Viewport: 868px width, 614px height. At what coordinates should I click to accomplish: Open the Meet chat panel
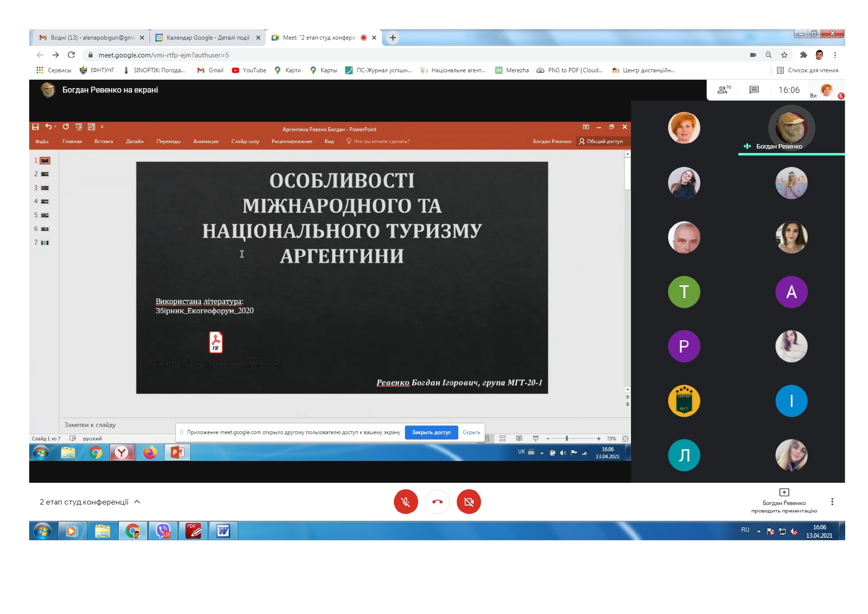(x=754, y=90)
